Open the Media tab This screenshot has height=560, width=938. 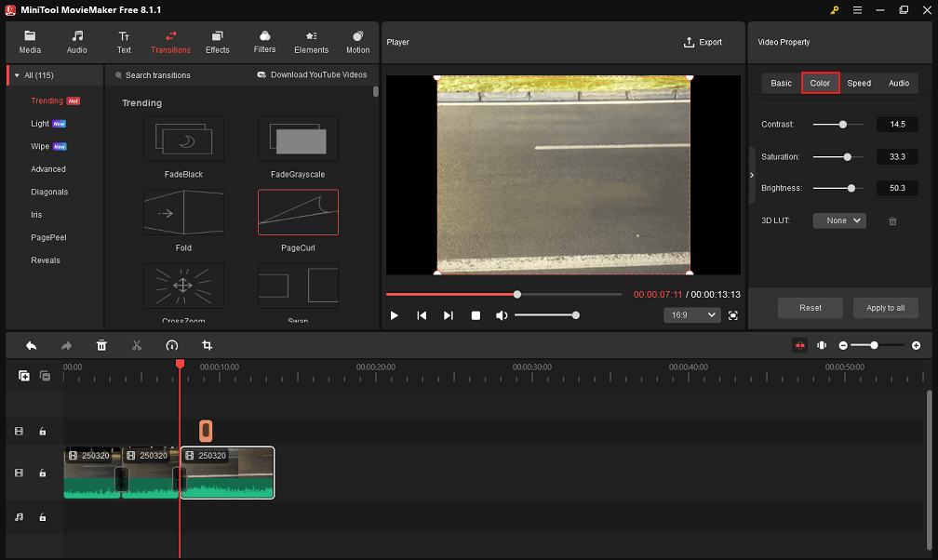pyautogui.click(x=30, y=43)
